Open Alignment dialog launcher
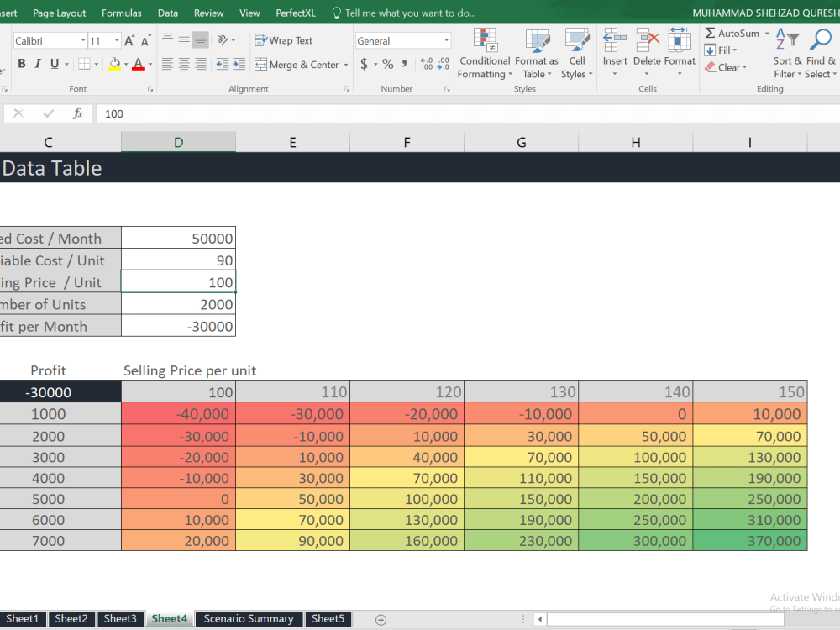The image size is (840, 630). 346,89
